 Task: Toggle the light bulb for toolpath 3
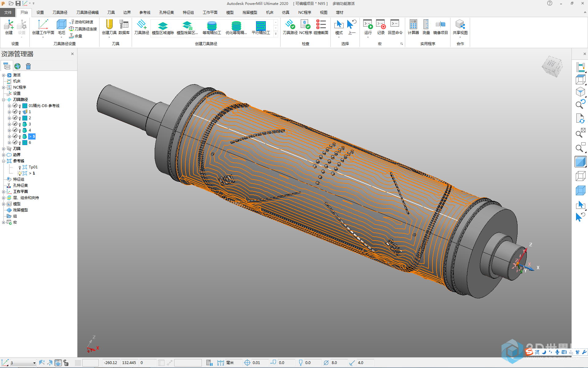tap(20, 124)
